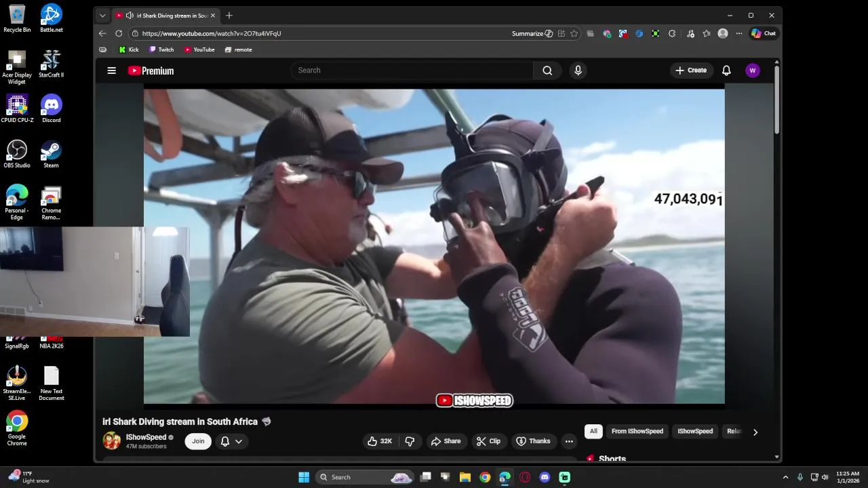Send Thanks to the creator

pyautogui.click(x=533, y=441)
